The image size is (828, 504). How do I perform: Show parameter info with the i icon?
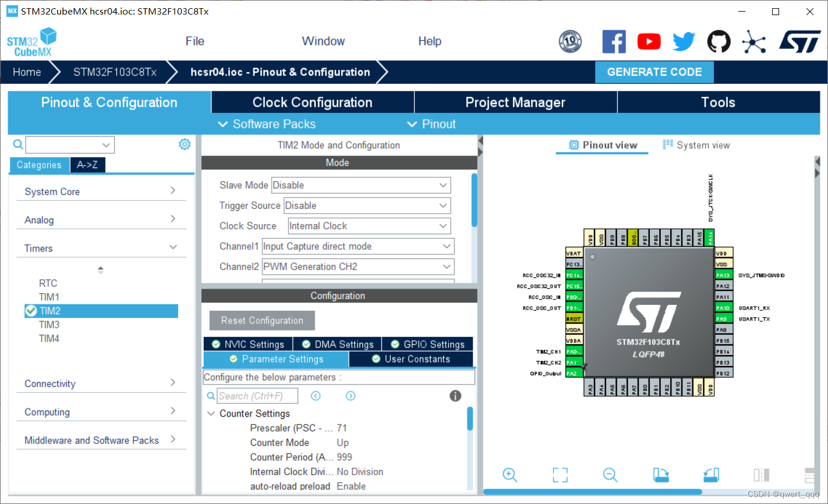click(455, 396)
